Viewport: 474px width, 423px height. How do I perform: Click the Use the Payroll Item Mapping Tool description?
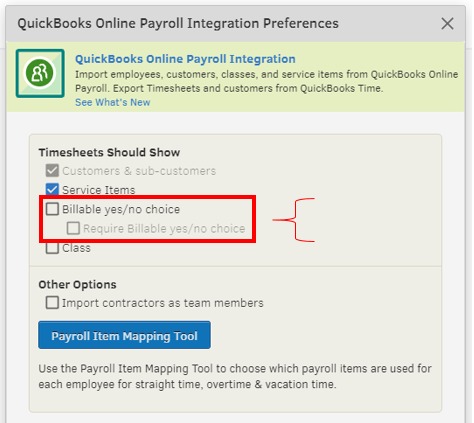click(235, 376)
